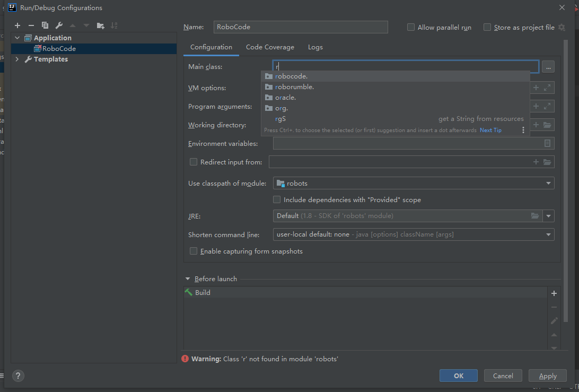Open Store as project file settings gear
The height and width of the screenshot is (392, 579).
tap(562, 28)
